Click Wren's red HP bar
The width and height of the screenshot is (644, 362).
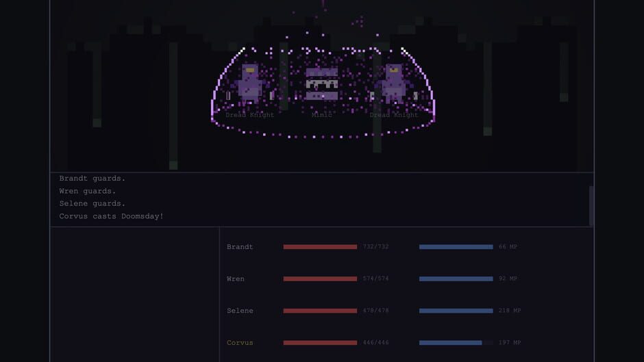click(x=320, y=279)
